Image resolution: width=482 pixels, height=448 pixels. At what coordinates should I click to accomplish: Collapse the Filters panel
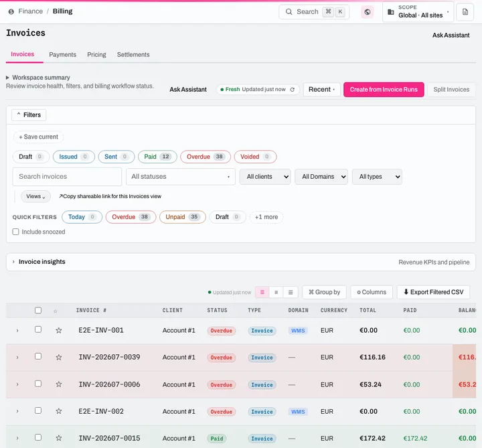[29, 115]
